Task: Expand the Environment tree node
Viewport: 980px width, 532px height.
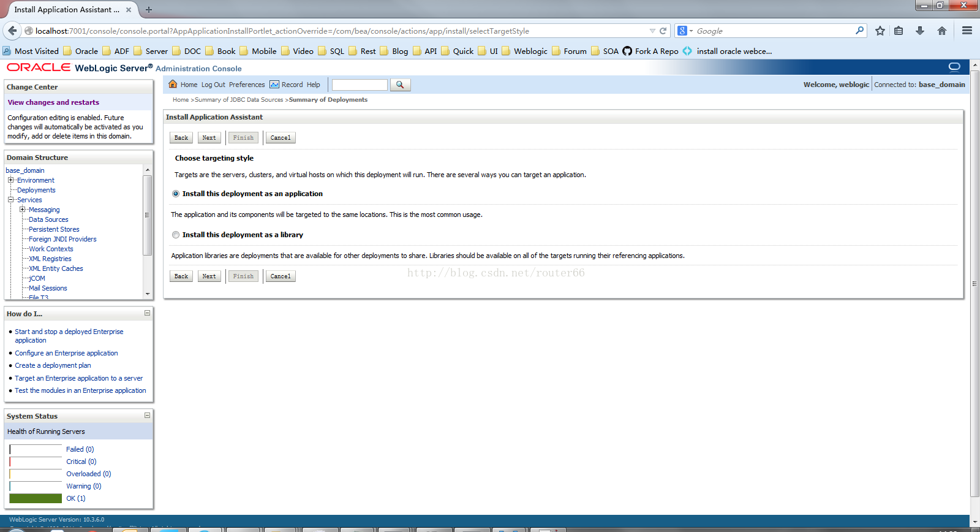Action: point(10,180)
